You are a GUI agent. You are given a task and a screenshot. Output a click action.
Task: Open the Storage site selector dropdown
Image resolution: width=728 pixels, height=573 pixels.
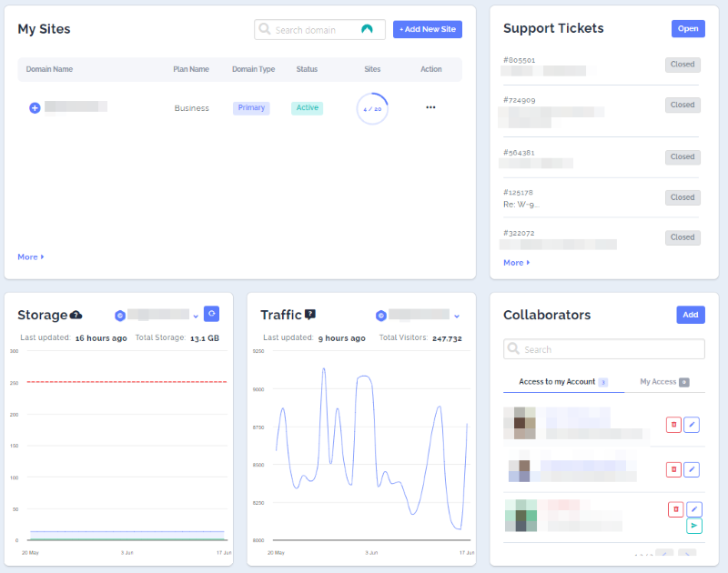(196, 316)
